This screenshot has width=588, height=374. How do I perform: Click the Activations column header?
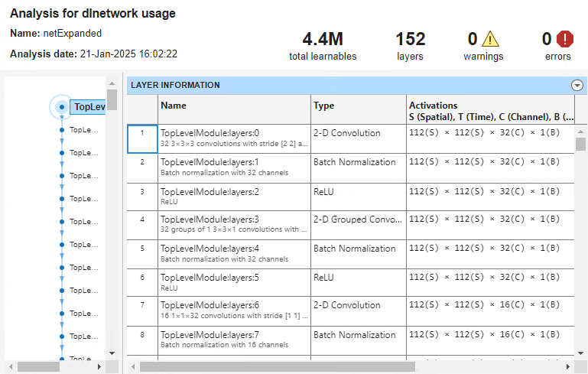click(x=489, y=110)
